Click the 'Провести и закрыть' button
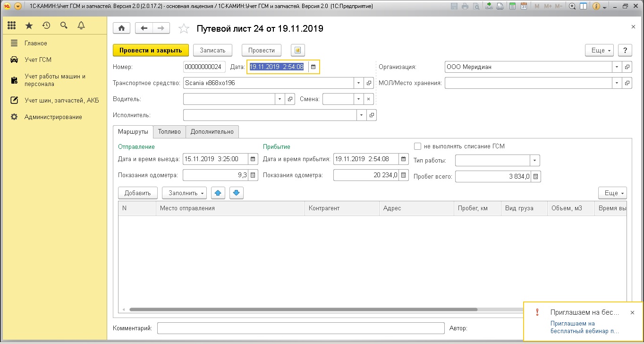Viewport: 644px width, 344px height. [x=151, y=50]
